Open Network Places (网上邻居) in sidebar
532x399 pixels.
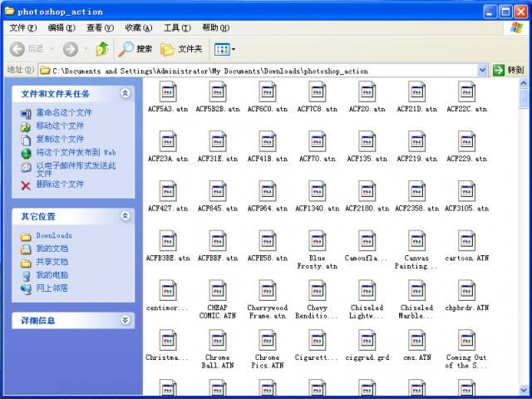(x=52, y=288)
